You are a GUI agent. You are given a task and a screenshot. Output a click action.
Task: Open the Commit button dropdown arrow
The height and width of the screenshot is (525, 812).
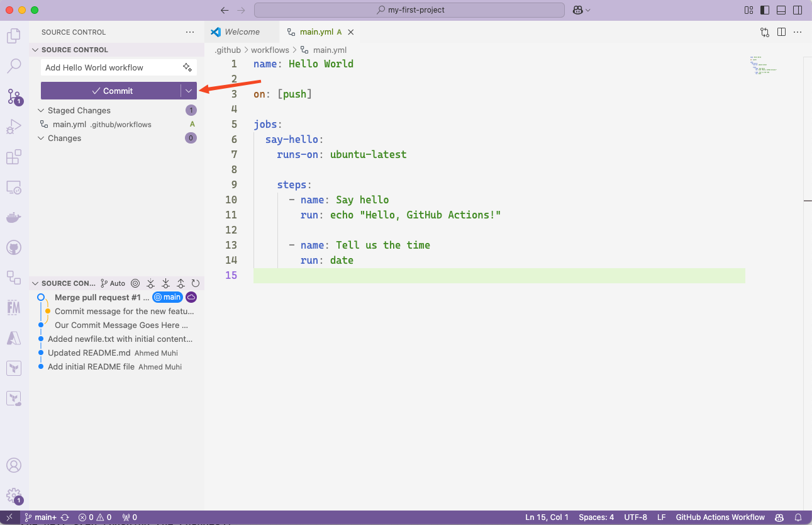(189, 91)
